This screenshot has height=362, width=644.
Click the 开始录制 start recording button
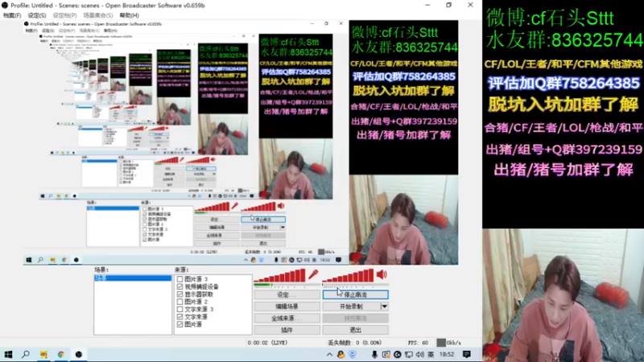click(351, 306)
